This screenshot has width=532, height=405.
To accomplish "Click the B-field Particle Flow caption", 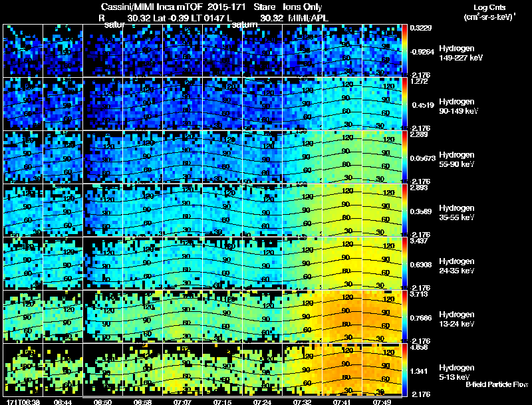I will pyautogui.click(x=497, y=384).
